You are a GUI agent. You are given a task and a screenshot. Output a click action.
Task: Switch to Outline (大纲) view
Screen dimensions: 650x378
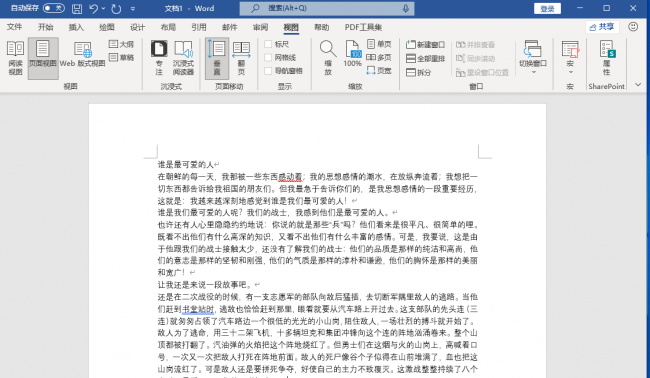pos(121,44)
